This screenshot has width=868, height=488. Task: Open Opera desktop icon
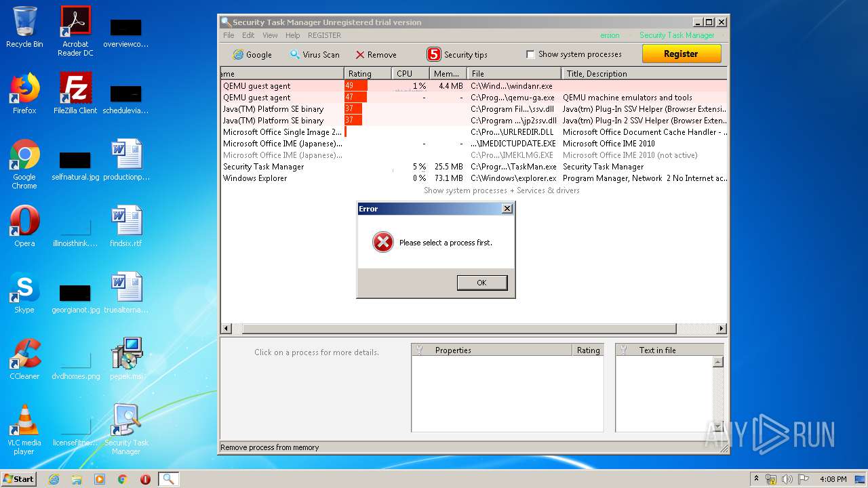coord(24,226)
